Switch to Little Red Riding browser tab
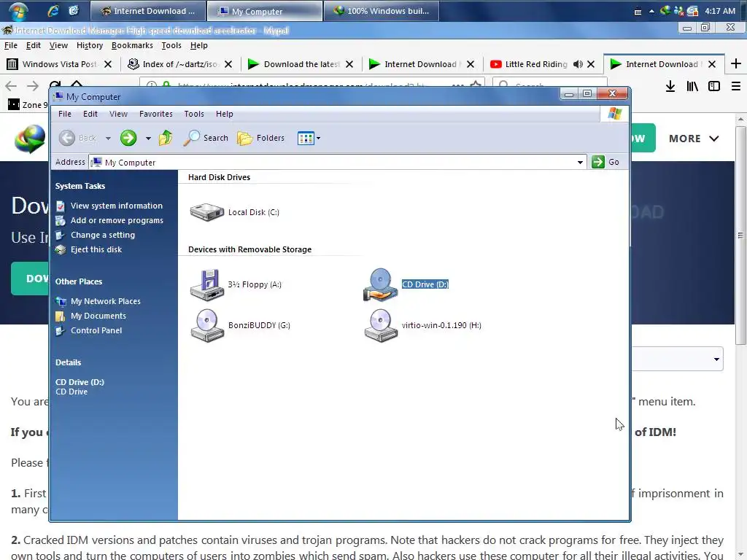 point(535,64)
